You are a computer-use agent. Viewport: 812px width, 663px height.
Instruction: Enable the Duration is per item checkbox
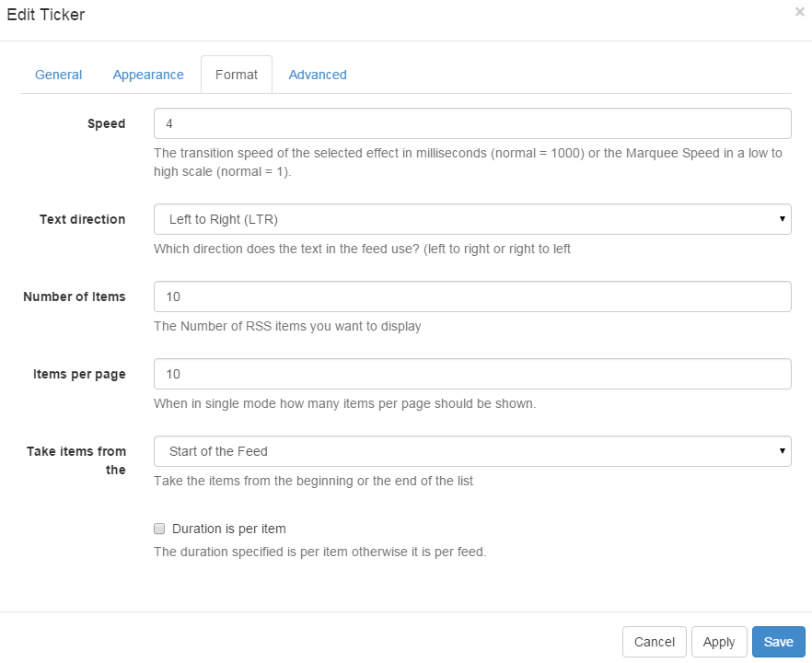click(159, 529)
